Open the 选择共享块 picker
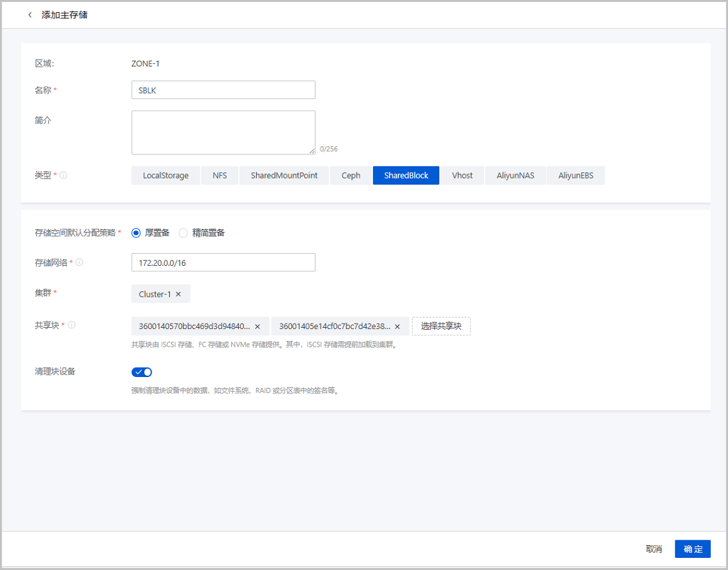 [441, 326]
